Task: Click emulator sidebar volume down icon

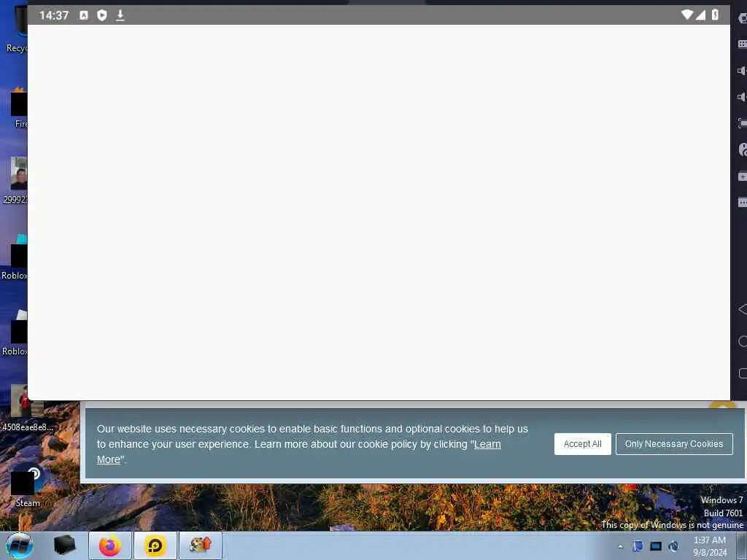Action: click(742, 97)
